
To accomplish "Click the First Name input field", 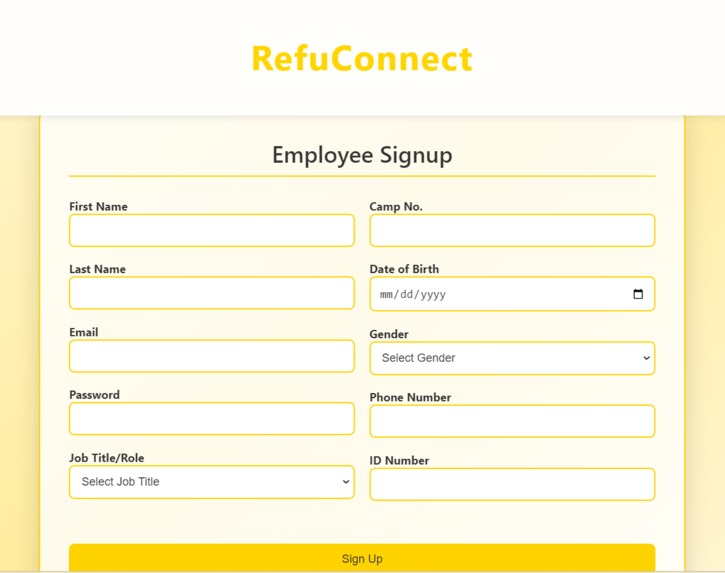I will [212, 230].
